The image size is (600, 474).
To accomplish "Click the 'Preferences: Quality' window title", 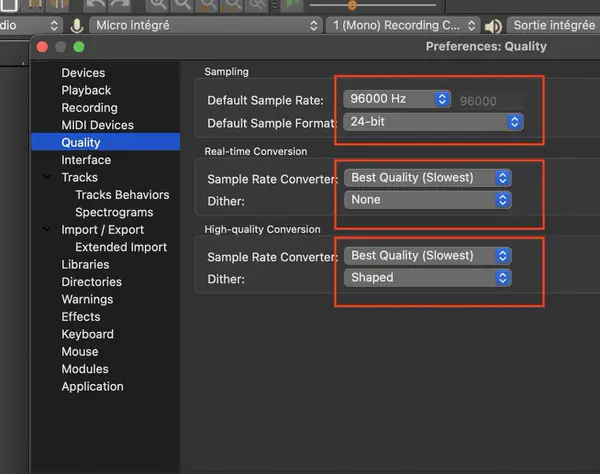I will click(486, 46).
